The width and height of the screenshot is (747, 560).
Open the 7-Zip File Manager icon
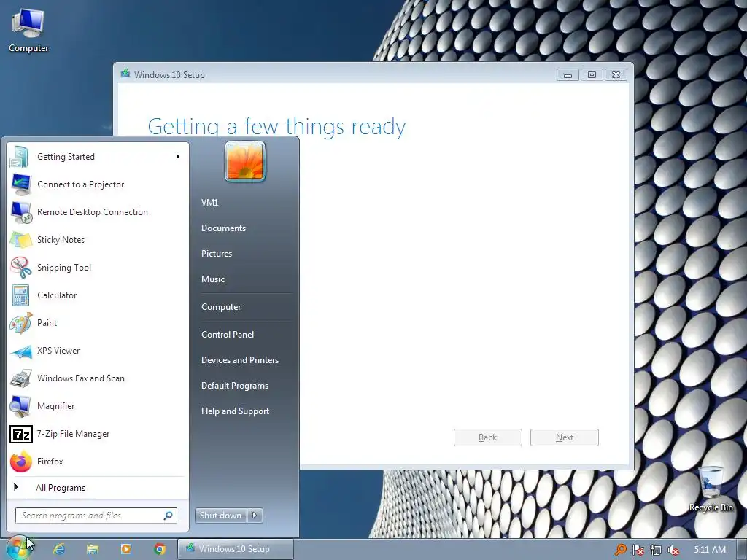[21, 434]
